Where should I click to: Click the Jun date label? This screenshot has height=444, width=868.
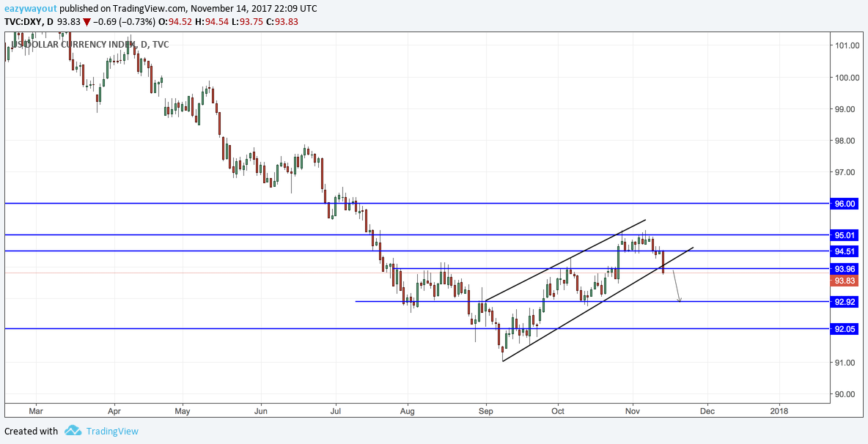[261, 411]
